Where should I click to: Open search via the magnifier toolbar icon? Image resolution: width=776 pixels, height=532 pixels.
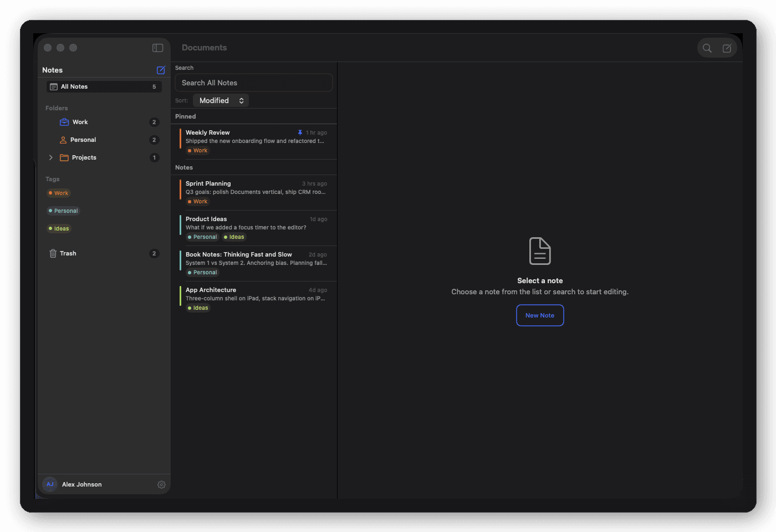click(x=707, y=48)
